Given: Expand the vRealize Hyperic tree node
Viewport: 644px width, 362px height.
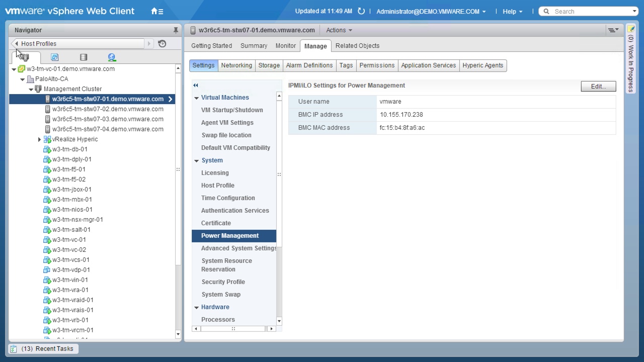Looking at the screenshot, I should point(39,139).
